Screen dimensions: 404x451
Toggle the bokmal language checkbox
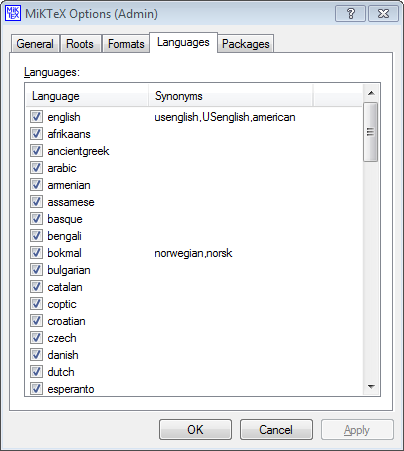pos(36,253)
